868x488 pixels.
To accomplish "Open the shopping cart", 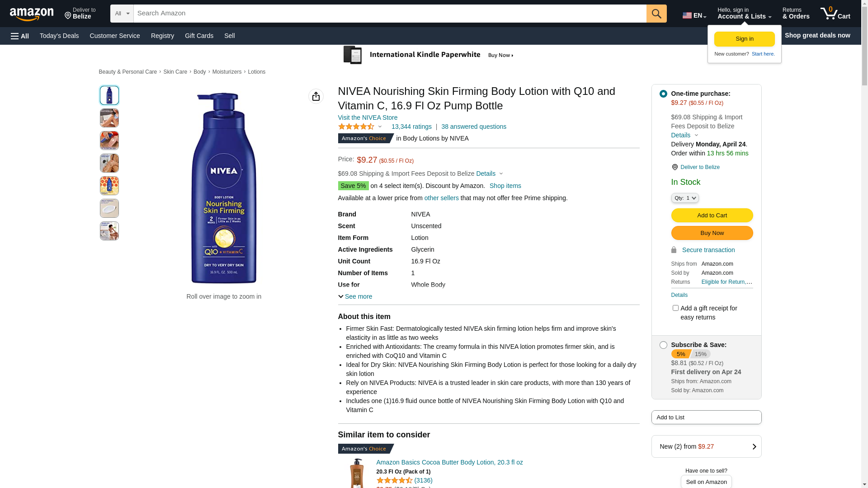I will 835,14.
